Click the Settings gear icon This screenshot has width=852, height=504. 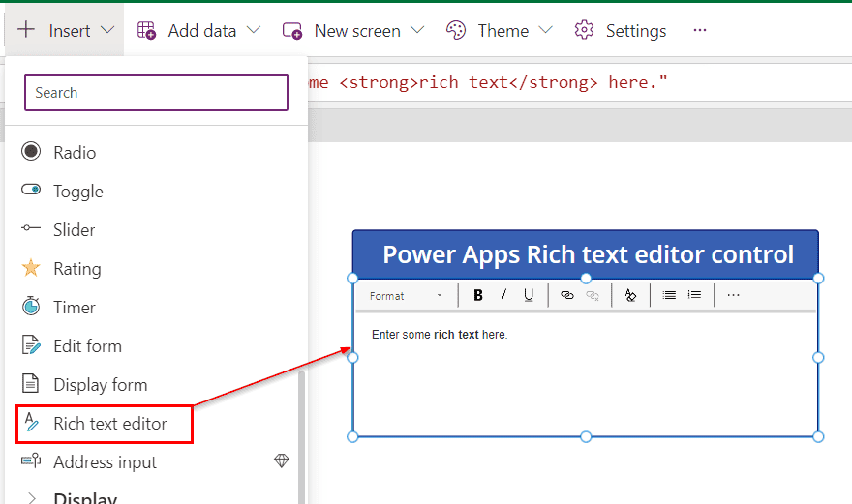click(584, 30)
